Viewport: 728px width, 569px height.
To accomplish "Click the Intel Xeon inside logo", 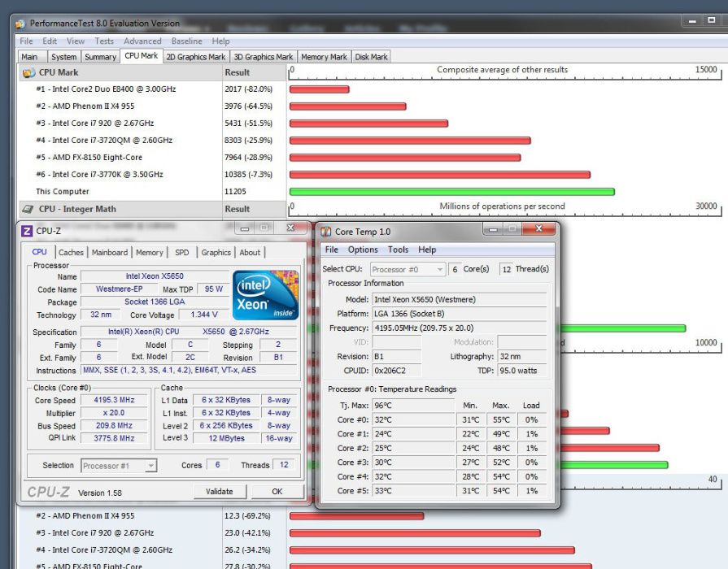I will pyautogui.click(x=265, y=295).
